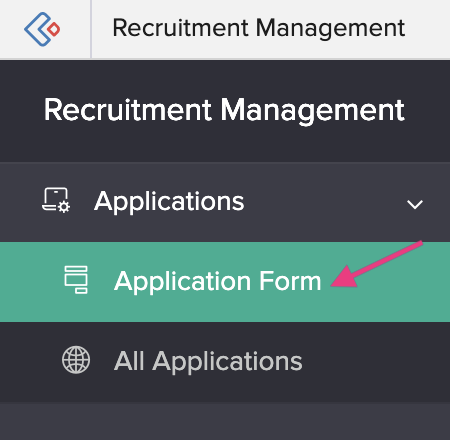The height and width of the screenshot is (440, 450).
Task: Click the blue and red diamond app logo
Action: [x=42, y=29]
